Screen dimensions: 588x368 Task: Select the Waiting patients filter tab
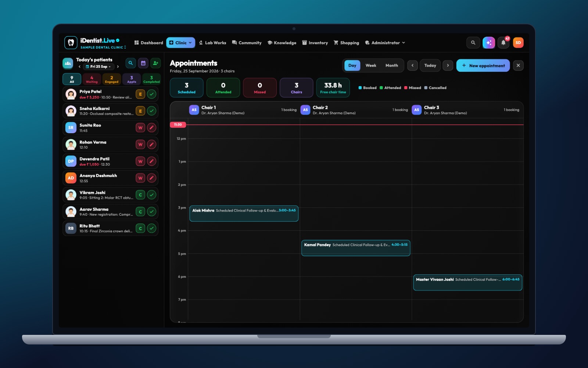coord(92,79)
